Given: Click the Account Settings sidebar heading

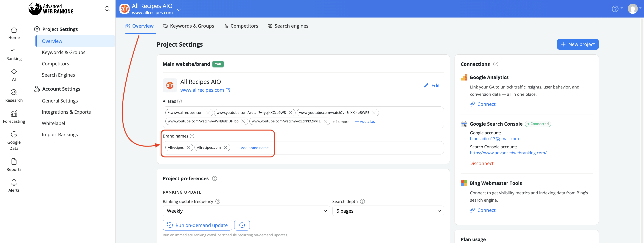Looking at the screenshot, I should click(x=57, y=89).
